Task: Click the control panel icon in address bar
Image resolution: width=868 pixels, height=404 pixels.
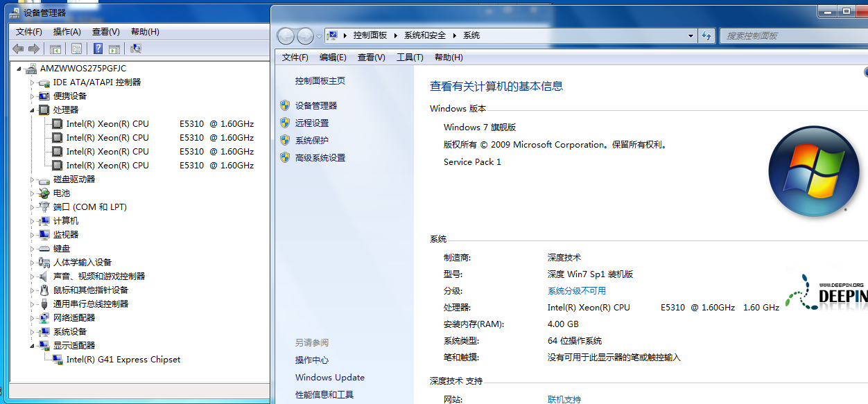Action: pos(332,35)
